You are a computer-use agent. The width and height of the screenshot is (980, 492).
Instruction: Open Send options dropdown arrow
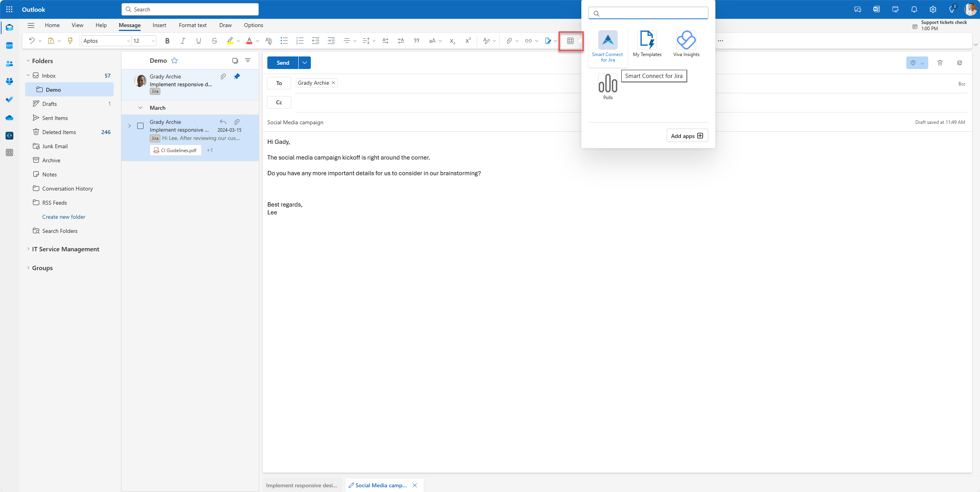(x=305, y=63)
